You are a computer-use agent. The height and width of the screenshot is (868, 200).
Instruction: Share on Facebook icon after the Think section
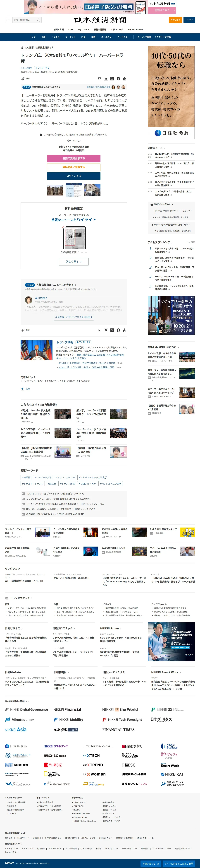(118, 330)
